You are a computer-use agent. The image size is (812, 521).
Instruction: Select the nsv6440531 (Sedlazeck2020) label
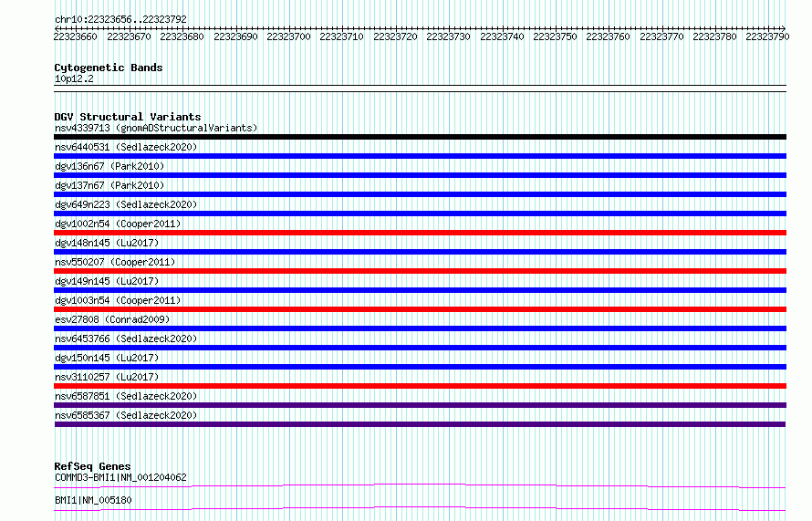pos(126,147)
